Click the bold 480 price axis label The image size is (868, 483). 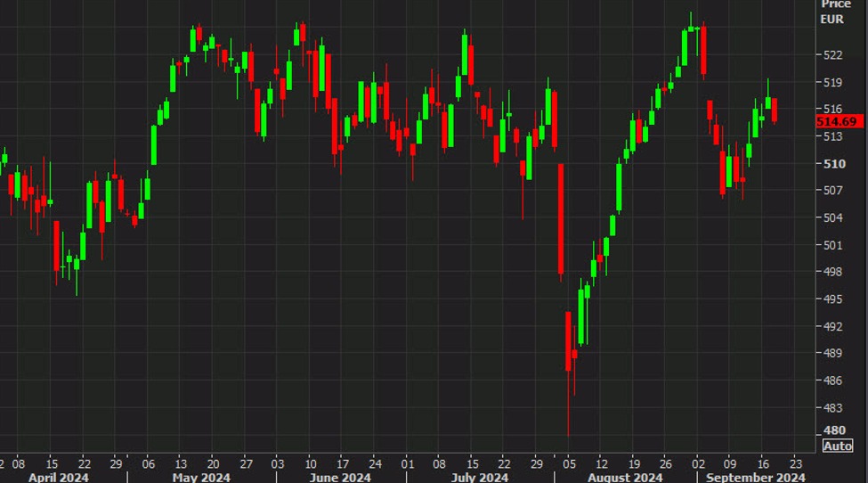pos(834,430)
